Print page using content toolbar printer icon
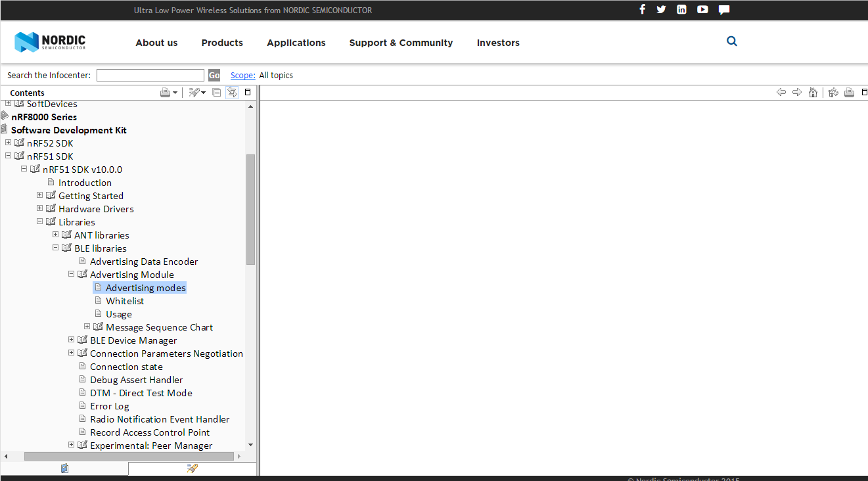The width and height of the screenshot is (868, 481). click(849, 93)
